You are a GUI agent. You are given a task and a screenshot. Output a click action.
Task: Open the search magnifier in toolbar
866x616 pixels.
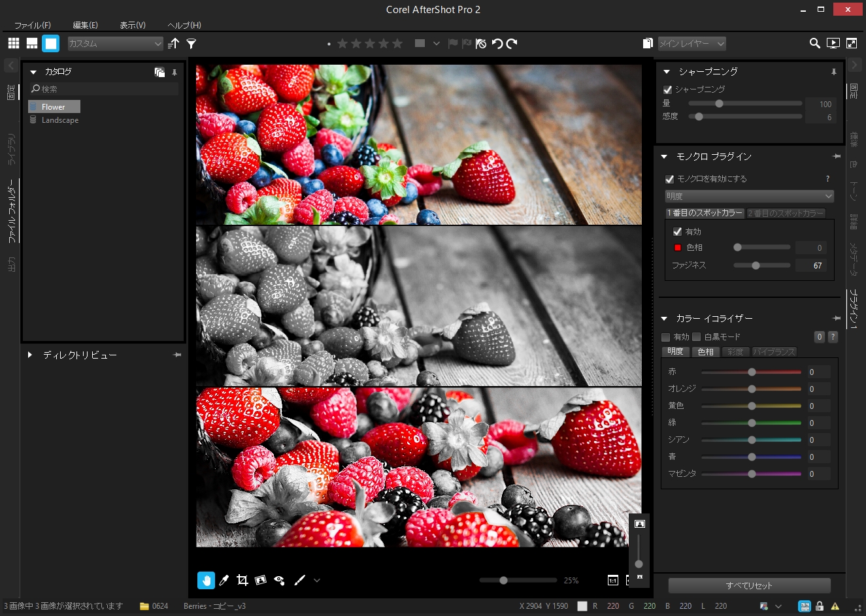tap(814, 43)
